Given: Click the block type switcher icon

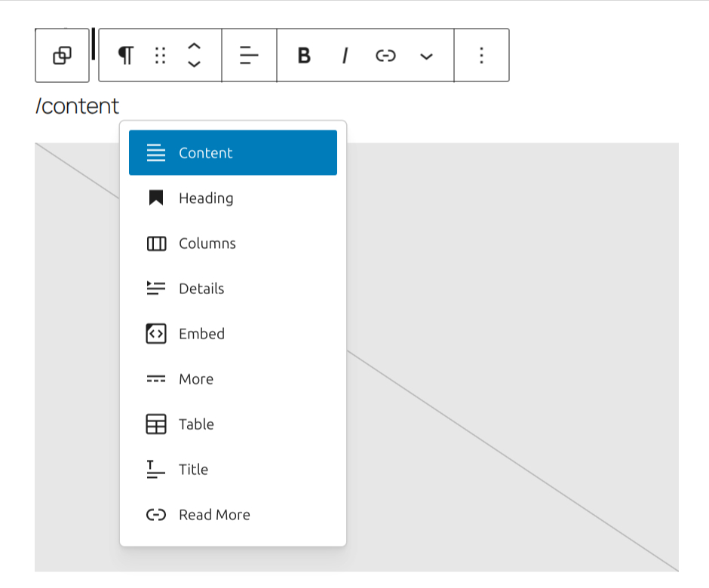Looking at the screenshot, I should pos(61,55).
